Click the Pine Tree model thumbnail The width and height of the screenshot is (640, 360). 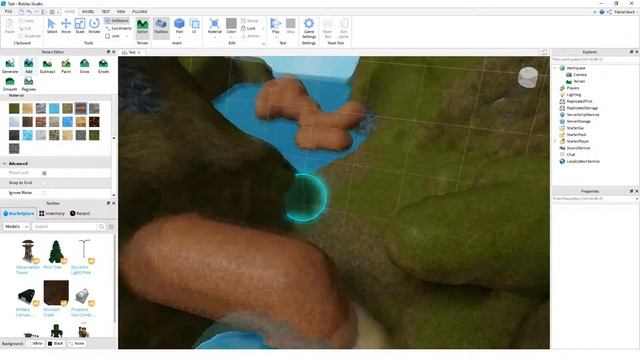56,251
